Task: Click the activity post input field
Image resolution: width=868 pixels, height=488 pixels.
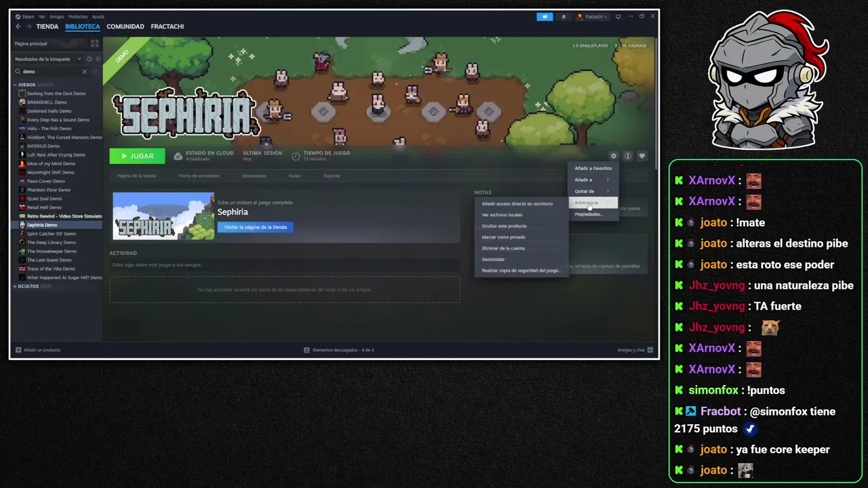Action: click(x=285, y=264)
